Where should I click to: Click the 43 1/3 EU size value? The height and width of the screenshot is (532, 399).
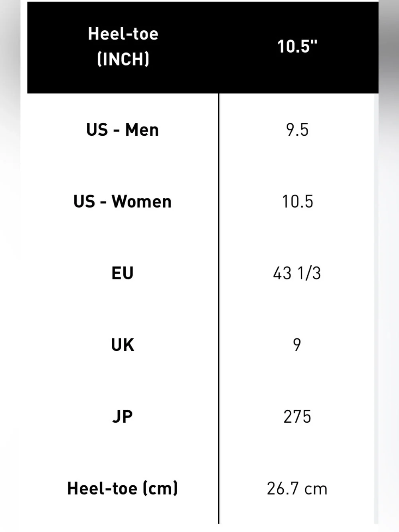(x=297, y=273)
